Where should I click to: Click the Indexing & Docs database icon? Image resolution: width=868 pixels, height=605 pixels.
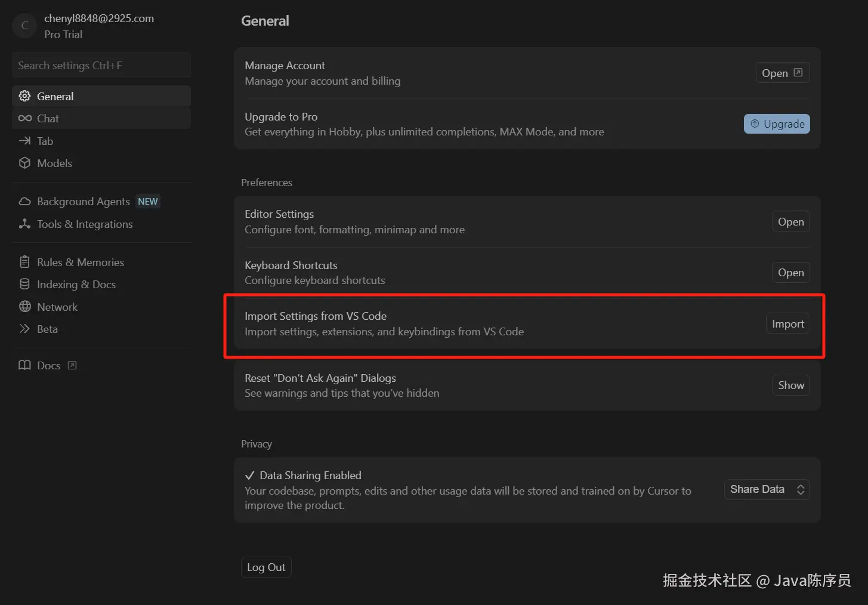24,284
